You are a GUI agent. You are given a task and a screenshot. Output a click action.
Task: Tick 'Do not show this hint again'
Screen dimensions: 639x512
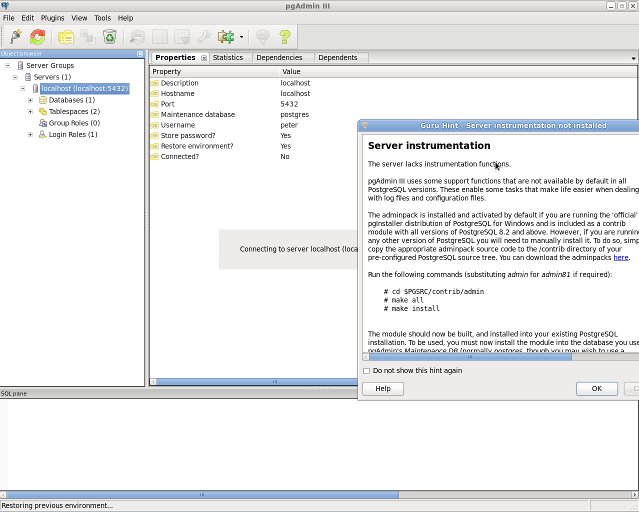(x=367, y=371)
